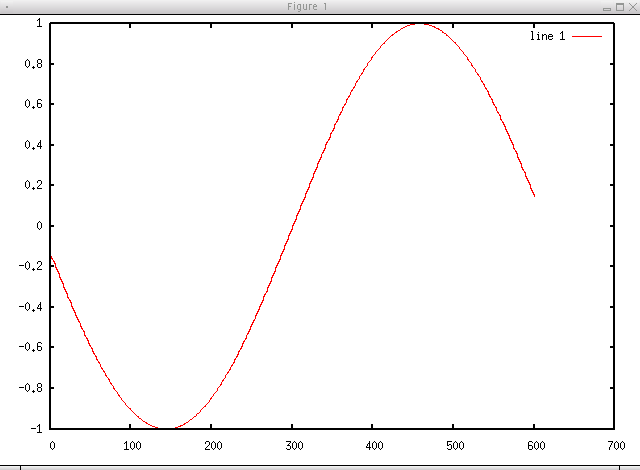Viewport: 640px width, 470px height.
Task: Click the sine curve minimum near x=140
Action: click(x=167, y=428)
